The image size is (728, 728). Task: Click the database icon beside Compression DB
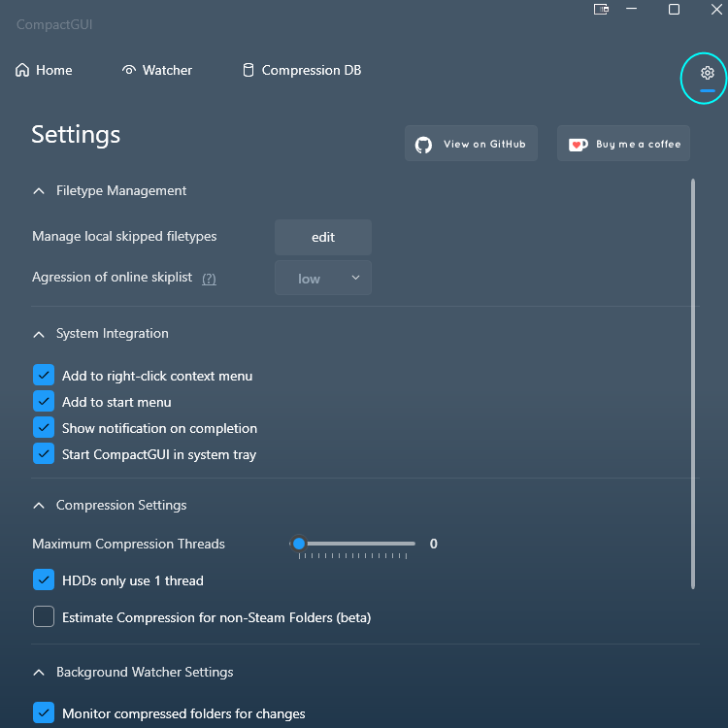(248, 70)
